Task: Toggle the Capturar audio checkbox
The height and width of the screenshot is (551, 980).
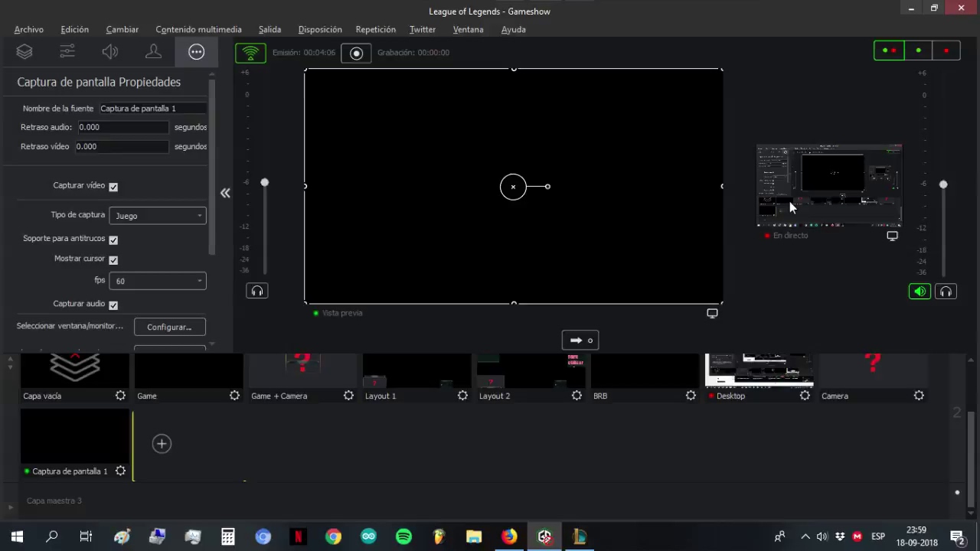Action: (x=113, y=305)
